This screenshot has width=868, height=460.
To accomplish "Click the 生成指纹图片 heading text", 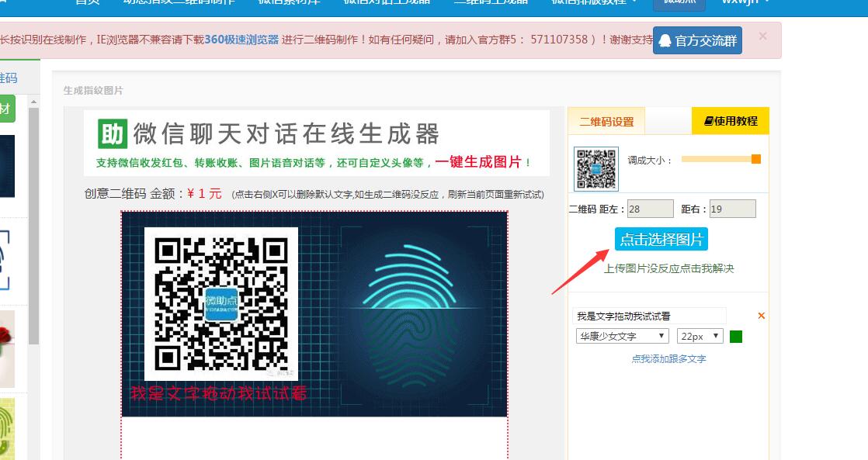I will coord(93,91).
